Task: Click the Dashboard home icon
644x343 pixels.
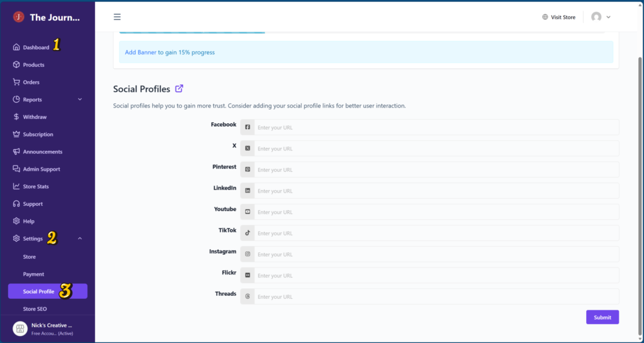Action: pos(16,47)
